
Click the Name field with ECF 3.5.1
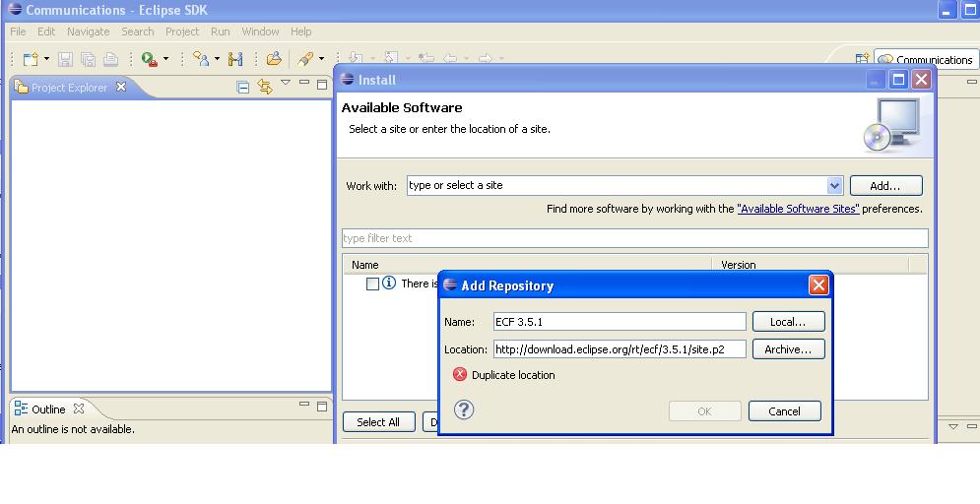point(620,322)
